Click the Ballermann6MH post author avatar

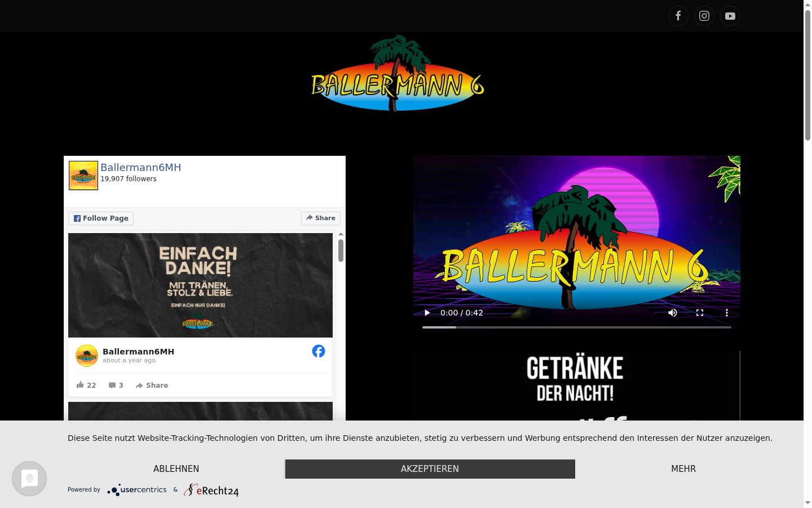[87, 356]
